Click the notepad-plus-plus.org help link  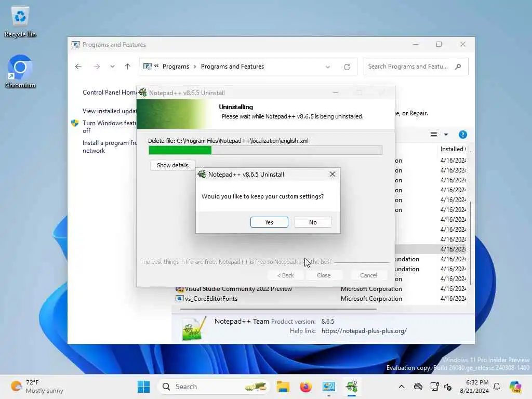tap(364, 331)
